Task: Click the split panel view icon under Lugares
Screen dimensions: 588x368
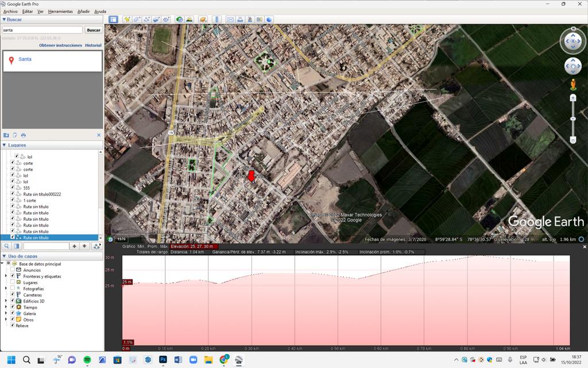Action: pyautogui.click(x=17, y=246)
